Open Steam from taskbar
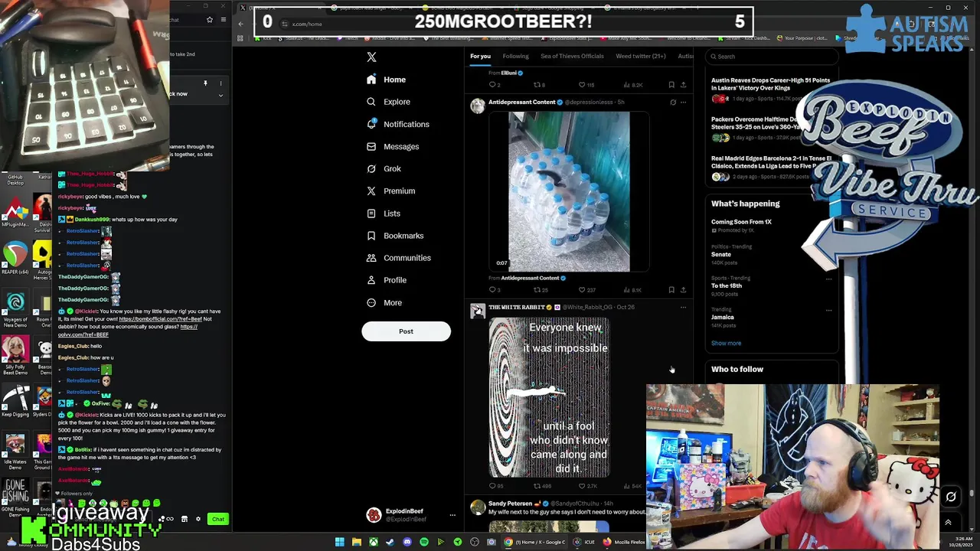This screenshot has width=980, height=551. 390,542
